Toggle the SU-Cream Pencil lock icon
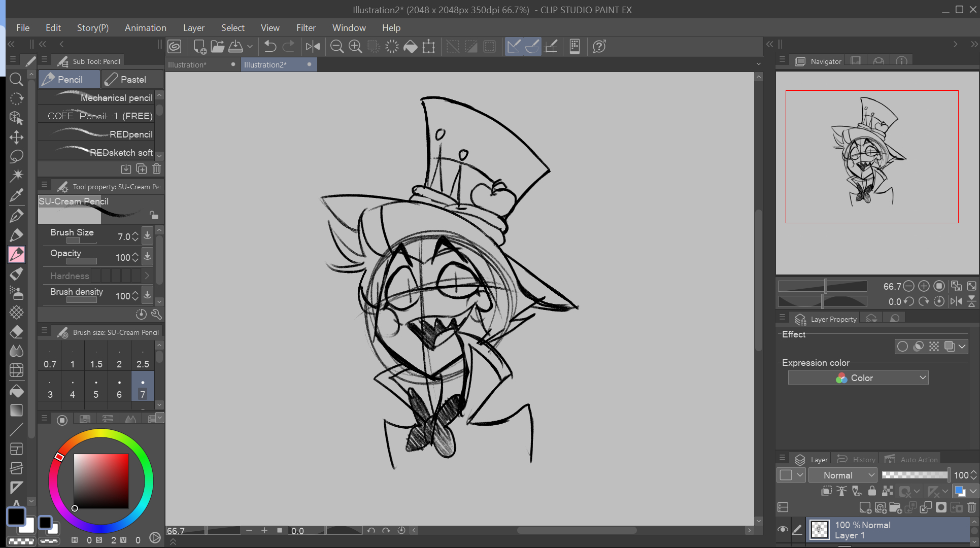 (x=154, y=215)
